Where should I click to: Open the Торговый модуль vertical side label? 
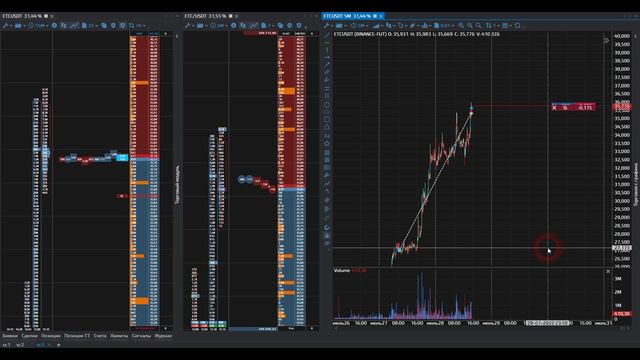(x=177, y=185)
